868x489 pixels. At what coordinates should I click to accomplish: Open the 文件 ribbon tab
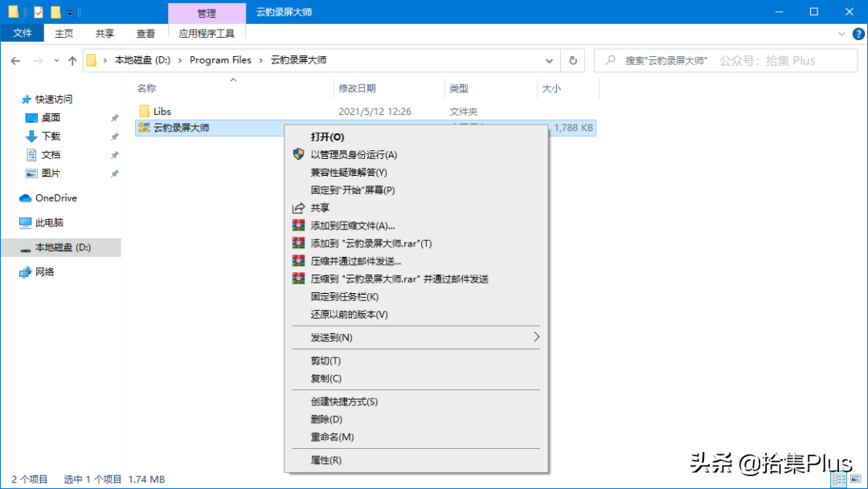[x=23, y=33]
